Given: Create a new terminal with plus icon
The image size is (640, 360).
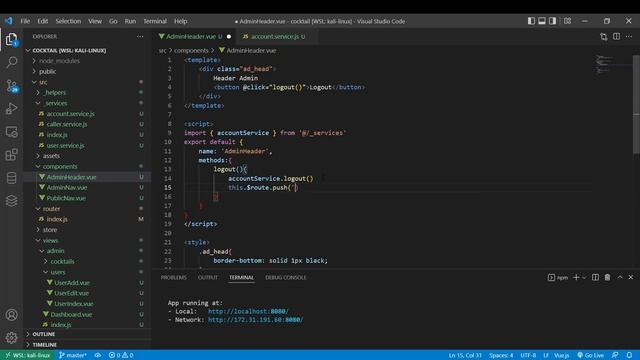Looking at the screenshot, I should click(576, 277).
